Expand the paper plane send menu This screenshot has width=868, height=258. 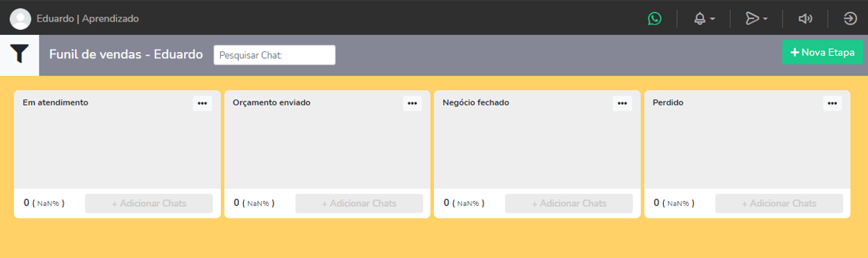[x=756, y=19]
